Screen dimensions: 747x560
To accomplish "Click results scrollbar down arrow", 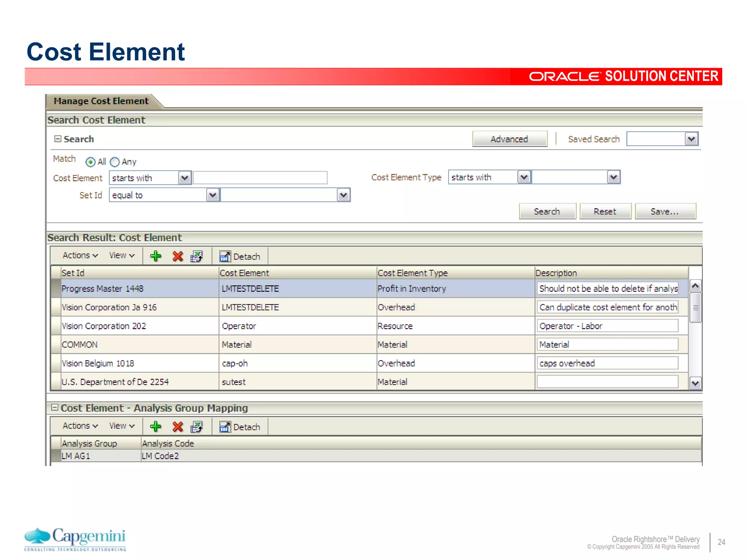I will coord(695,383).
